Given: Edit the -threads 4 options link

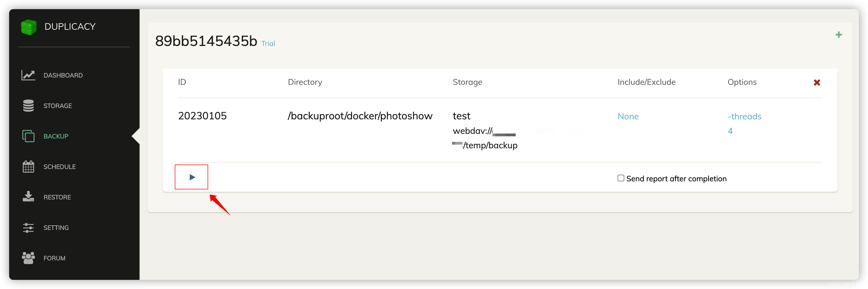Looking at the screenshot, I should click(x=744, y=123).
